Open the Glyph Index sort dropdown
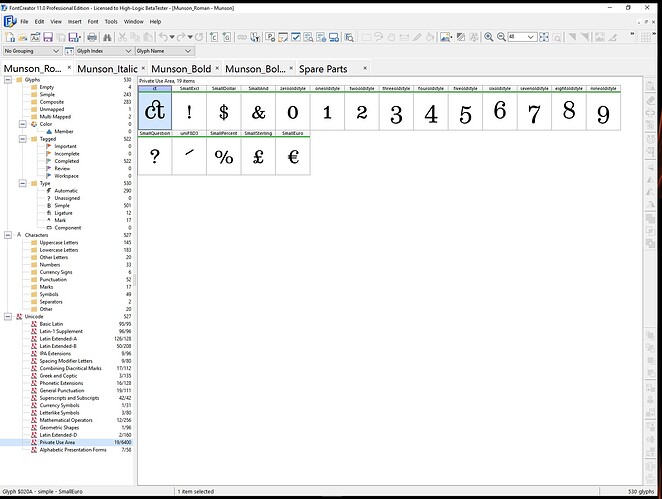Screen dimensions: 662x499 pos(104,51)
